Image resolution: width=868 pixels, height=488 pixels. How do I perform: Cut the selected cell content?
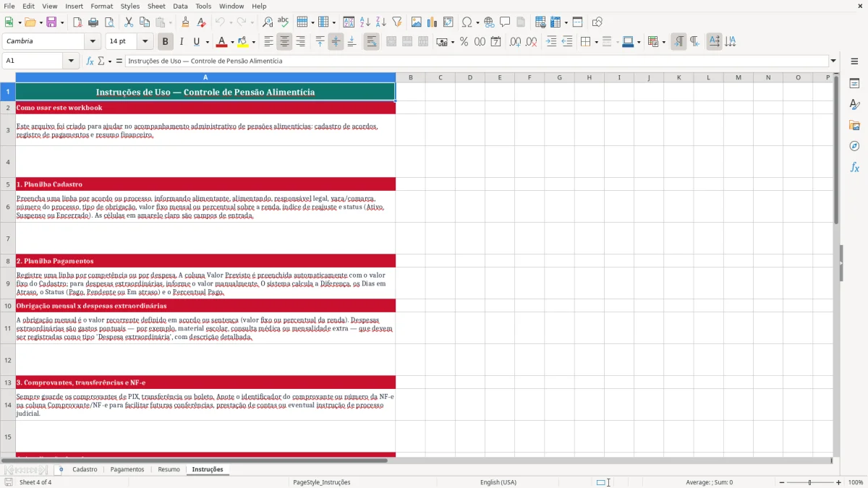(129, 22)
